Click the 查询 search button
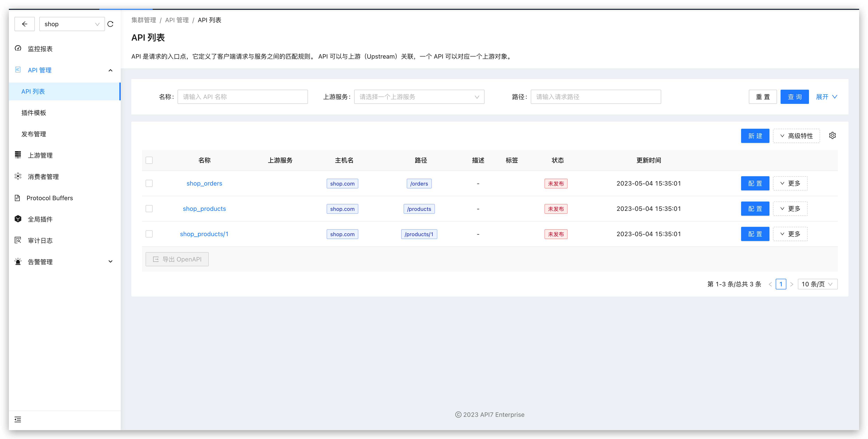This screenshot has height=439, width=868. point(794,97)
